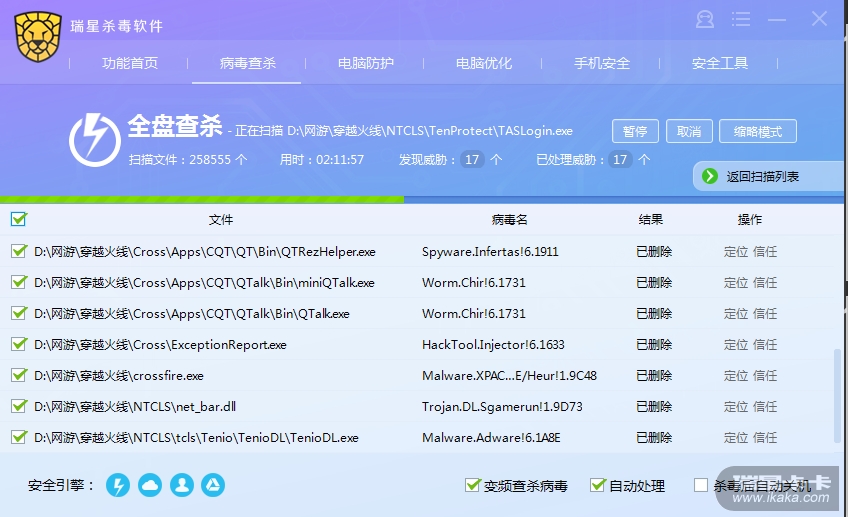The width and height of the screenshot is (848, 517).
Task: Click the lightning full-scan icon
Action: [x=95, y=140]
